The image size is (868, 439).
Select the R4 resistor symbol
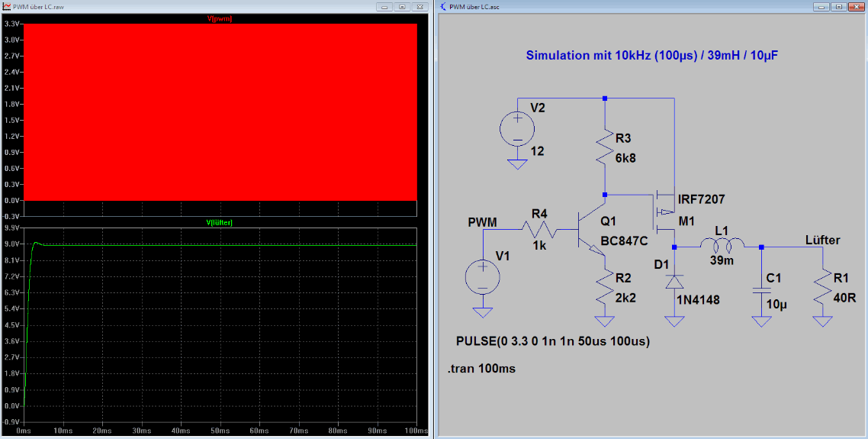click(x=539, y=229)
